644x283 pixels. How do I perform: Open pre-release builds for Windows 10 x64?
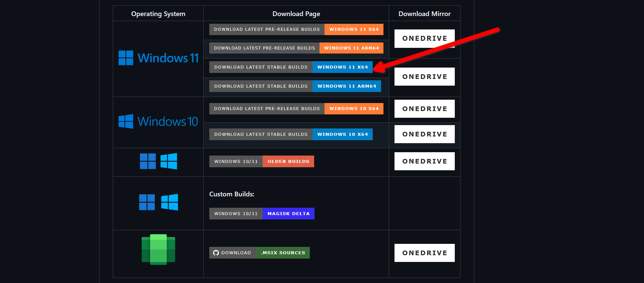(x=296, y=109)
